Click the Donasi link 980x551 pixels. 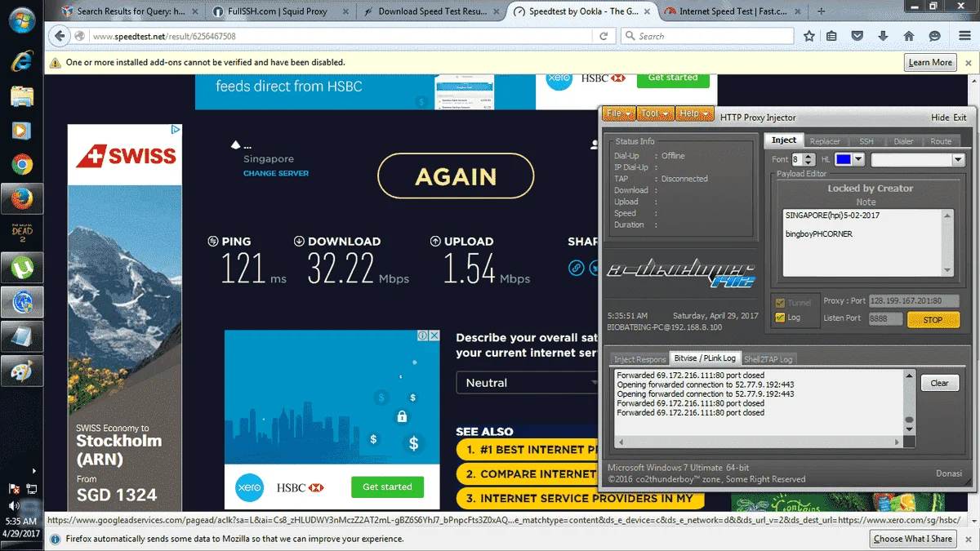950,473
